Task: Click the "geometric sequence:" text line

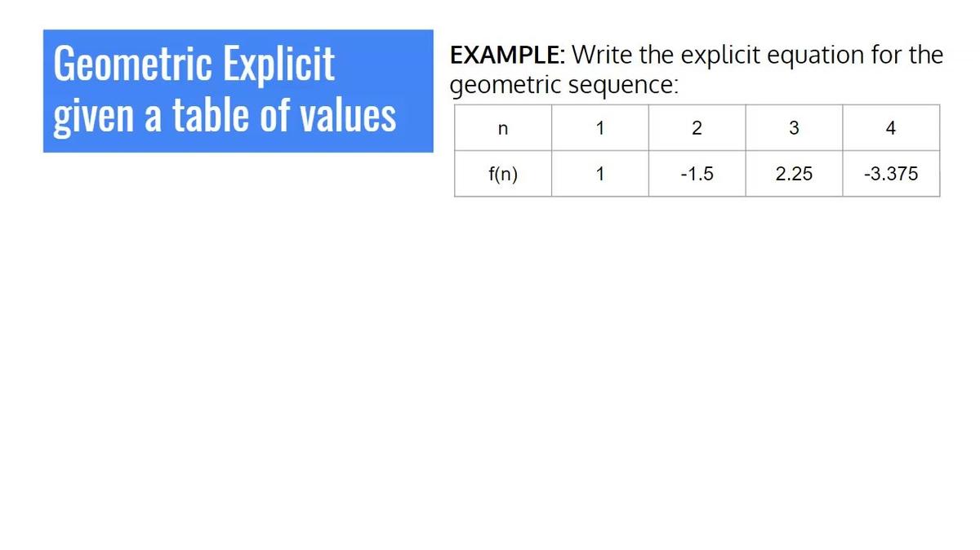Action: pos(564,85)
